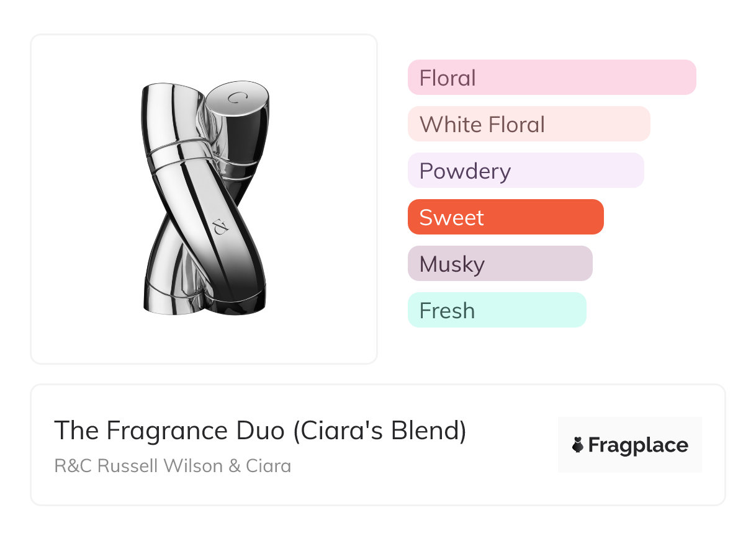This screenshot has width=756, height=536.
Task: Click the letter C on the bottle cap
Action: pyautogui.click(x=235, y=97)
